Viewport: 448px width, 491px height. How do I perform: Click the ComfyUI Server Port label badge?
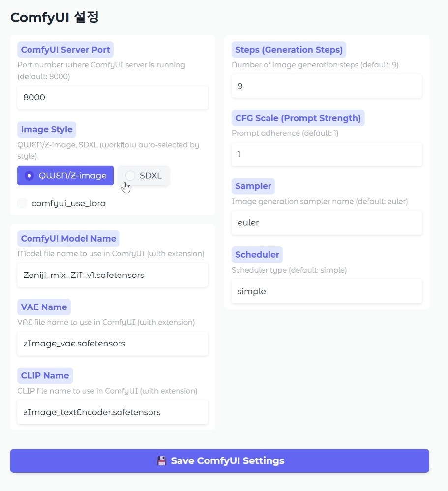(65, 49)
